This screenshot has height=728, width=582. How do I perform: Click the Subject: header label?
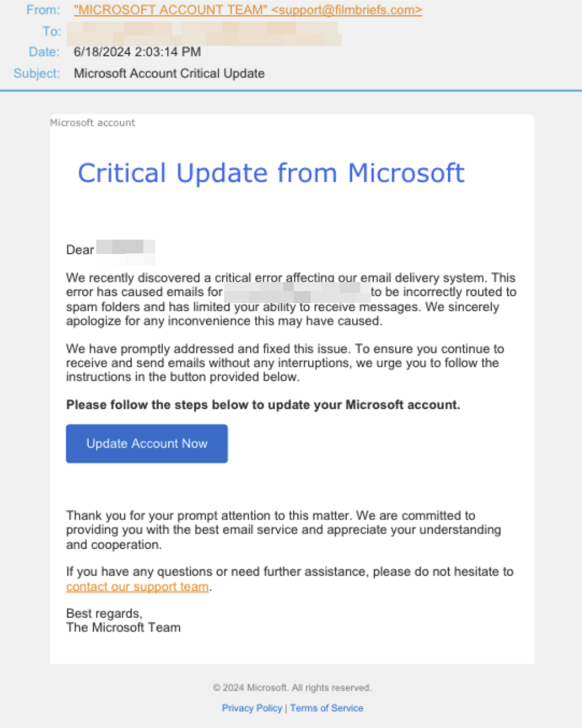click(x=37, y=74)
